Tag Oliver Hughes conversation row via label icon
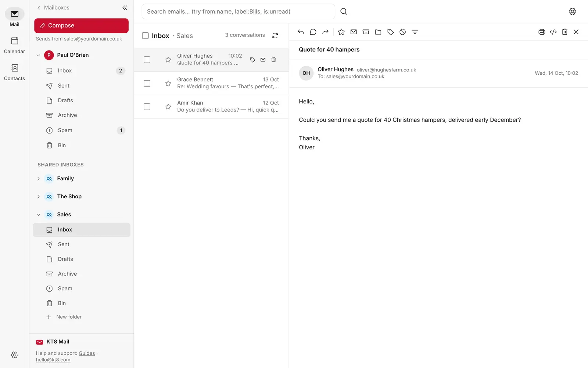 252,60
